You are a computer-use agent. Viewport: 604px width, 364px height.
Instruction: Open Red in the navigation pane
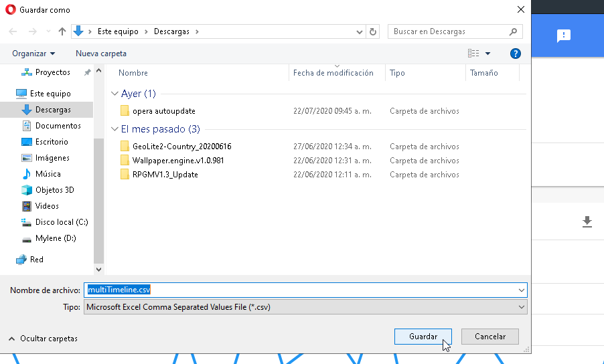coord(37,260)
